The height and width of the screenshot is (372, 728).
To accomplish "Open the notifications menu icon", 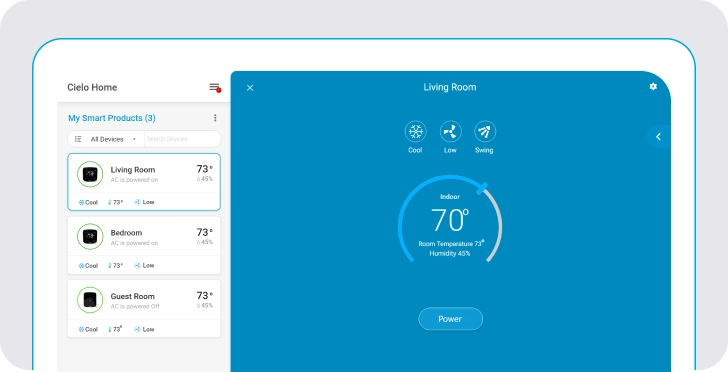I will click(x=214, y=87).
